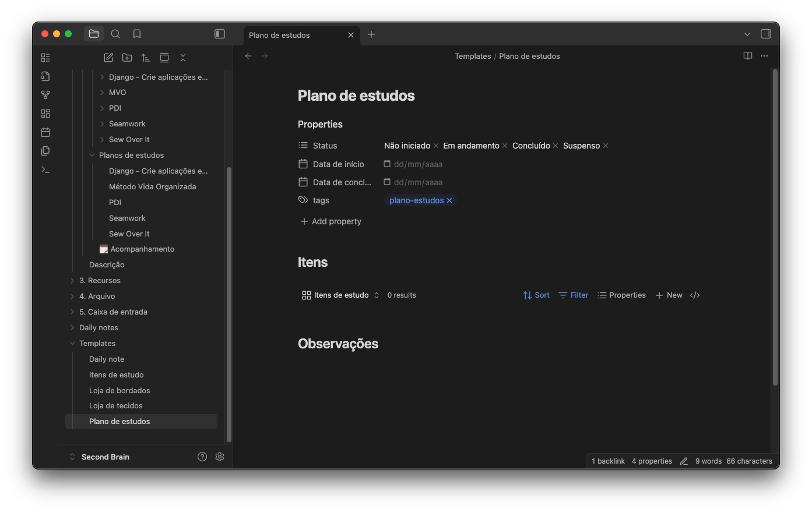Viewport: 812px width, 512px height.
Task: Create a new folder icon
Action: (x=127, y=58)
